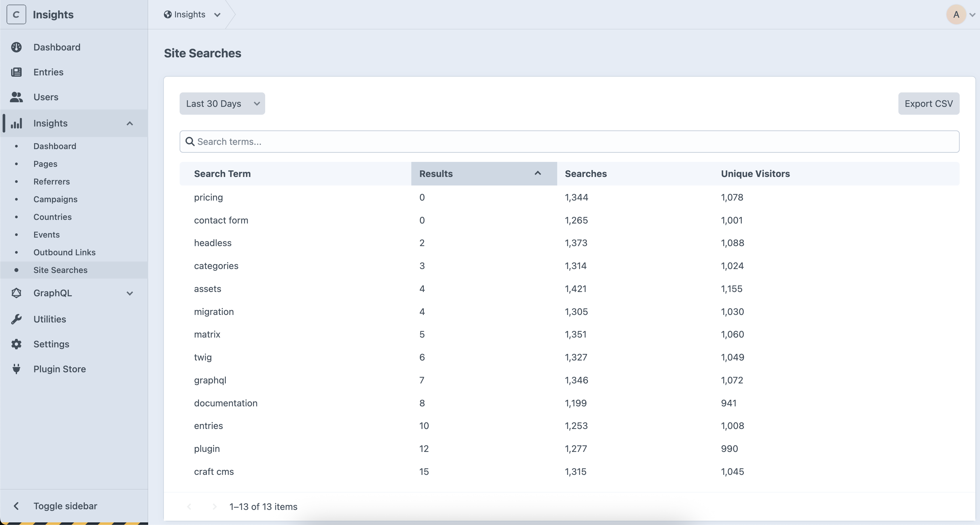
Task: Click the Users people icon
Action: (16, 97)
